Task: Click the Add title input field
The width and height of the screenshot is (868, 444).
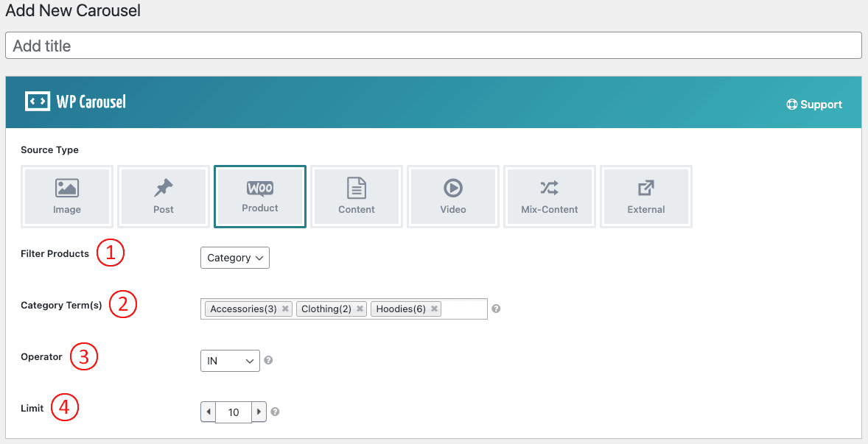Action: click(x=433, y=46)
